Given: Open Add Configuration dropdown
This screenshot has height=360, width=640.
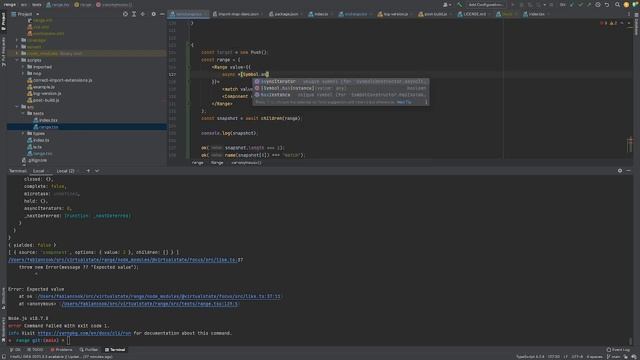Looking at the screenshot, I should pos(485,4).
